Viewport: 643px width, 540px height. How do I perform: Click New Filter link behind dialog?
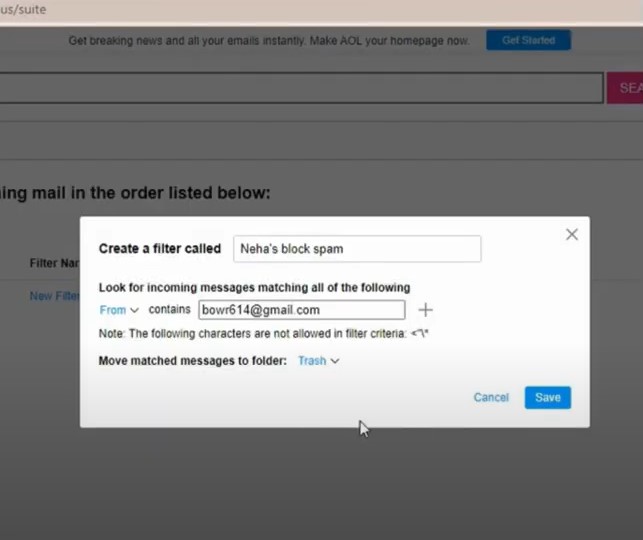tap(55, 296)
